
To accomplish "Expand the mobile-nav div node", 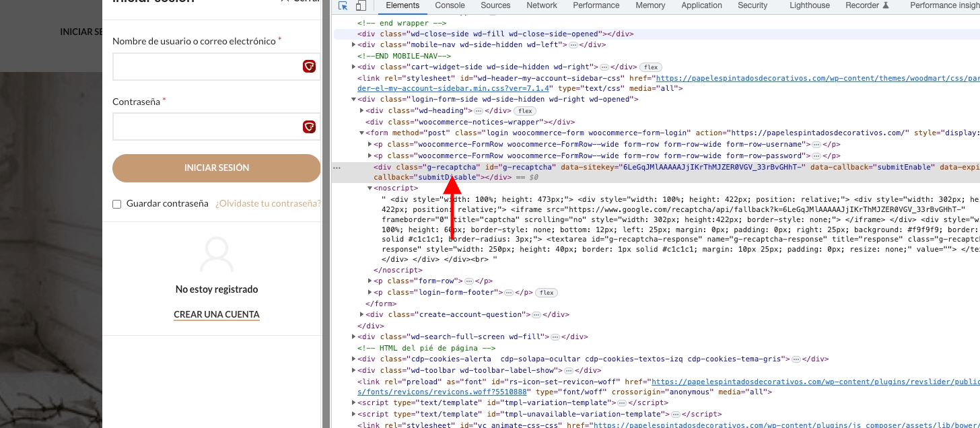I will point(354,45).
